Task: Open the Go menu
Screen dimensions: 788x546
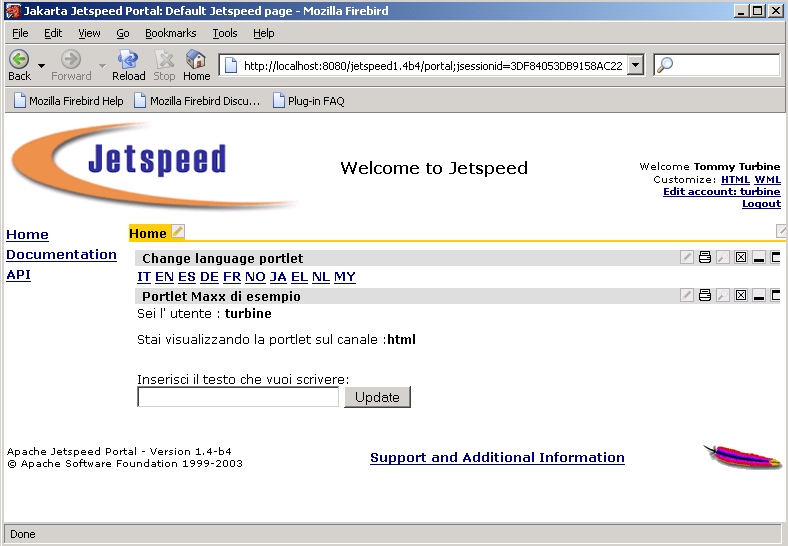Action: click(x=123, y=33)
